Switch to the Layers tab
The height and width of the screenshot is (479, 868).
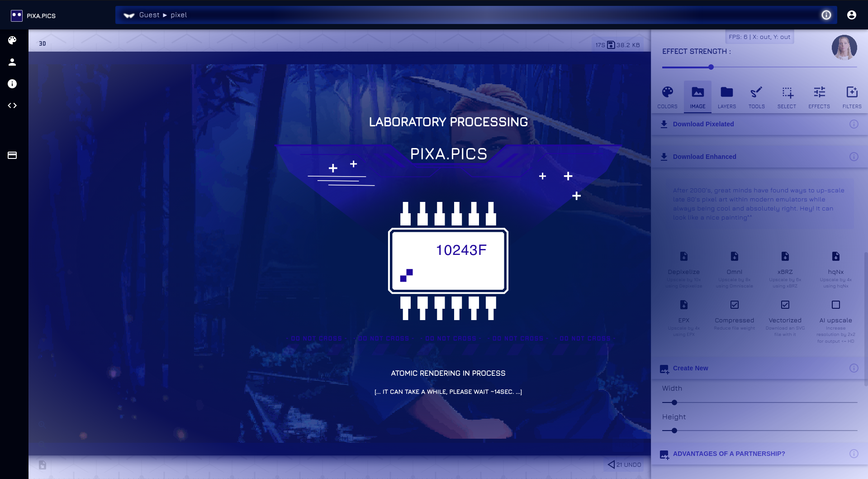click(x=727, y=97)
